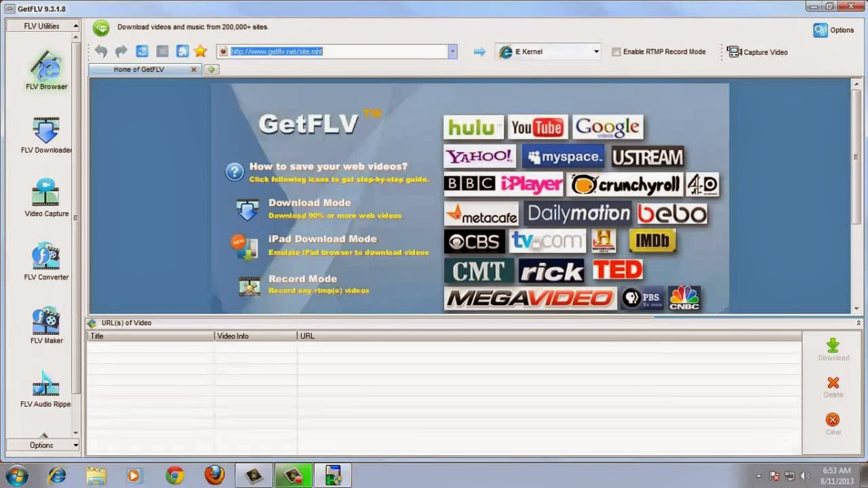Open the Video Capture tool

[46, 198]
